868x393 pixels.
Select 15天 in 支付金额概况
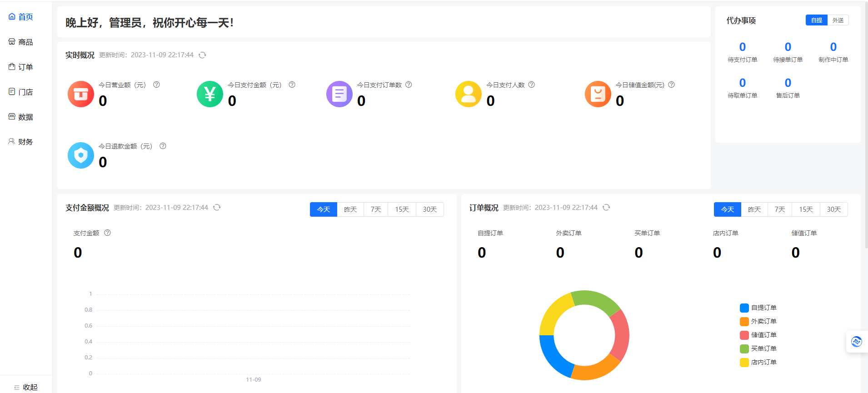point(402,209)
